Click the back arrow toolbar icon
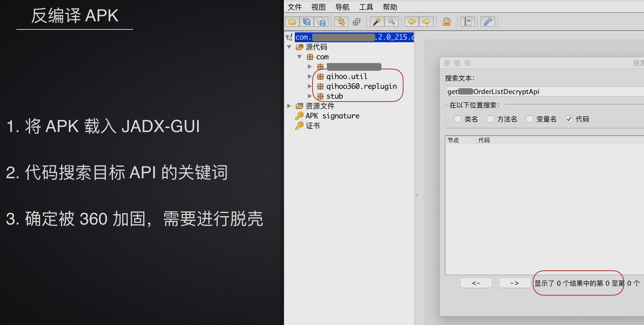This screenshot has width=644, height=325. [x=412, y=22]
